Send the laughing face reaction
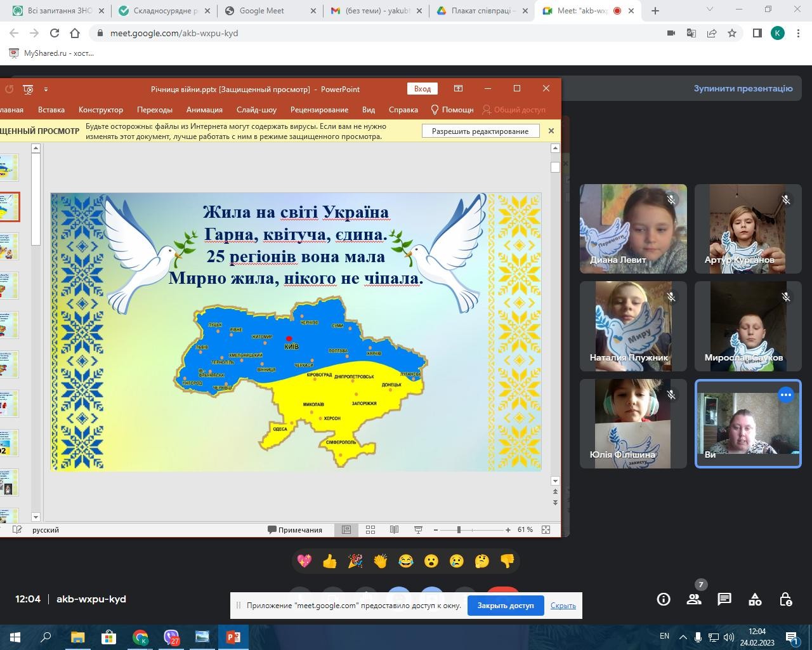 coord(406,561)
